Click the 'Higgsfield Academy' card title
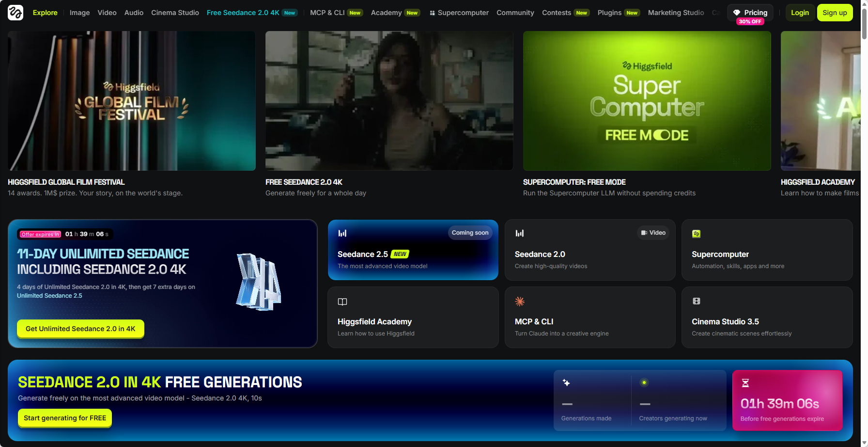The image size is (868, 447). [x=374, y=321]
